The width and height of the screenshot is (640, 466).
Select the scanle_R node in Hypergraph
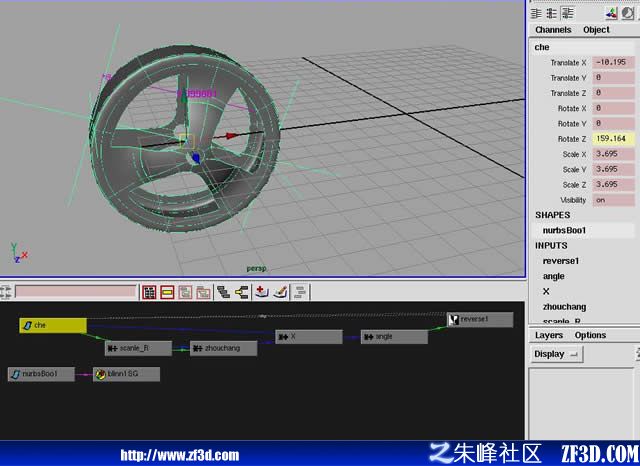[x=138, y=348]
